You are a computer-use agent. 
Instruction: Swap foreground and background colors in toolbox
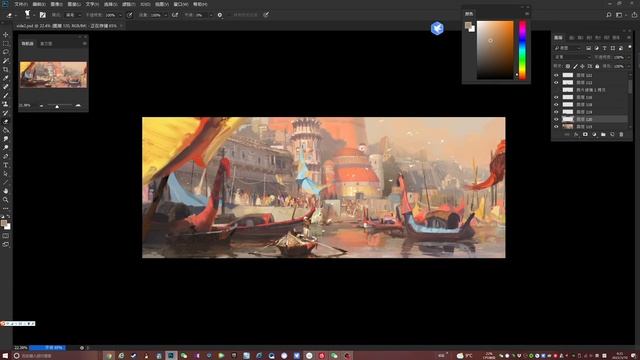(x=9, y=217)
